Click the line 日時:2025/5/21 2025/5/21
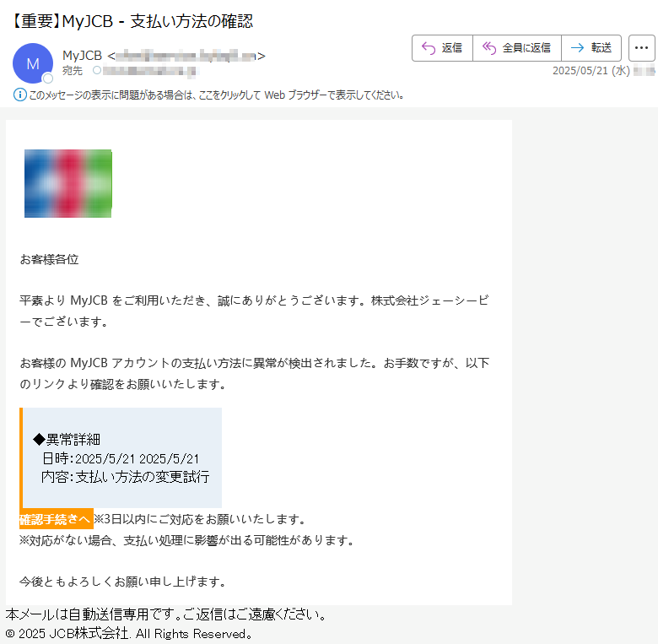This screenshot has height=644, width=658. tap(121, 458)
